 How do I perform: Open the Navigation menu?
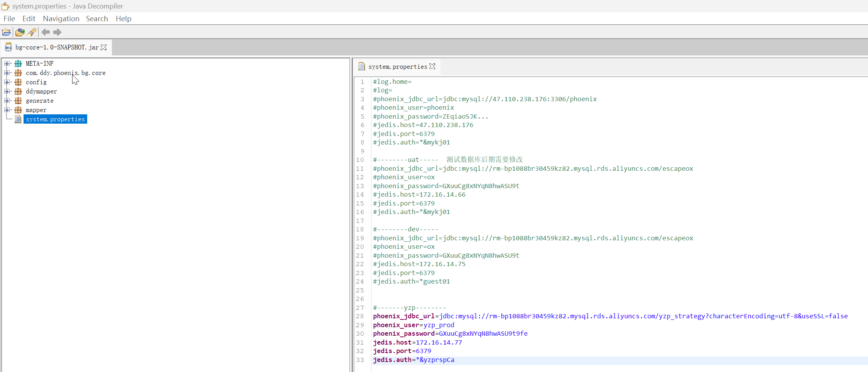click(61, 19)
